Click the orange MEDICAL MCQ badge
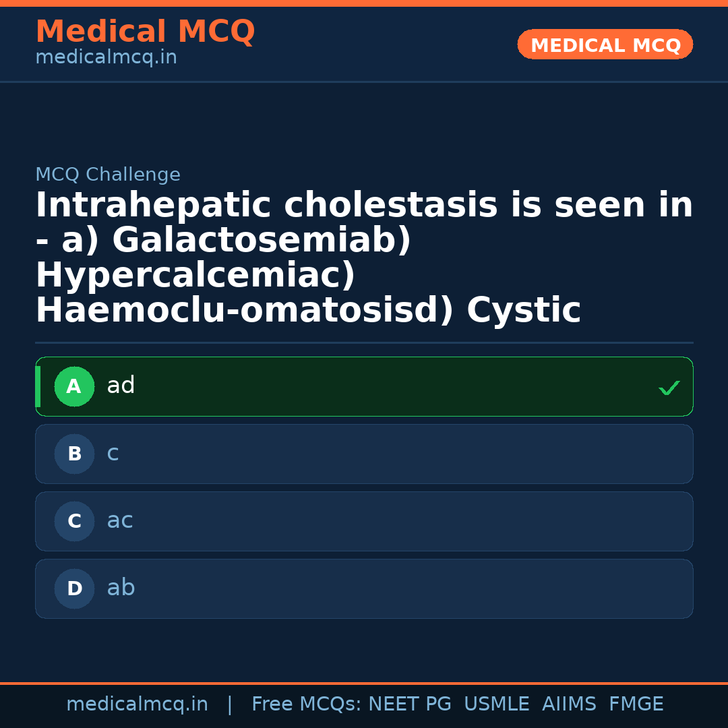Screen dimensions: 728x728 (605, 45)
